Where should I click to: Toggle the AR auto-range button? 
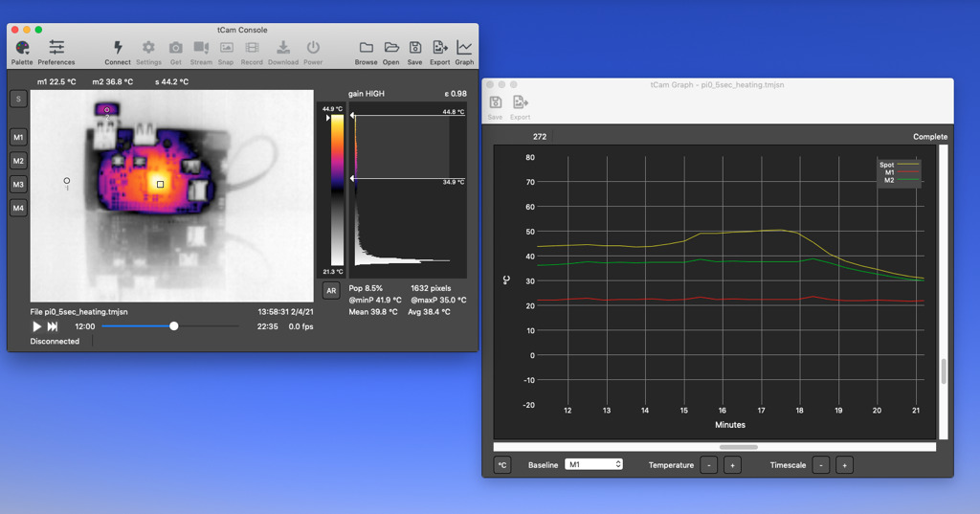tap(331, 290)
